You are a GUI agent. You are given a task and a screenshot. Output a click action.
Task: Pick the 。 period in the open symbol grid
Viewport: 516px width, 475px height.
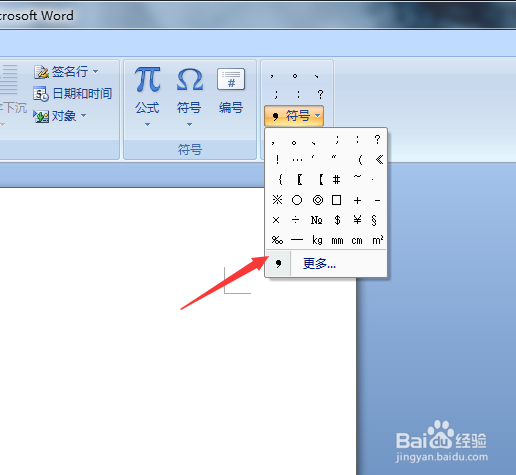click(294, 142)
